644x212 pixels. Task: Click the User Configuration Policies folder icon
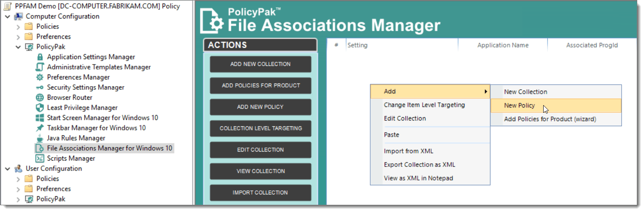click(29, 179)
